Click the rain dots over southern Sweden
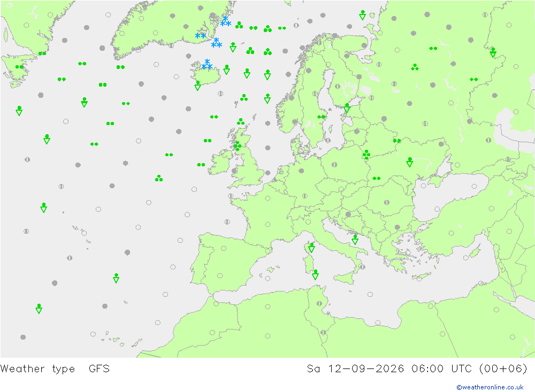The width and height of the screenshot is (535, 392). click(321, 117)
